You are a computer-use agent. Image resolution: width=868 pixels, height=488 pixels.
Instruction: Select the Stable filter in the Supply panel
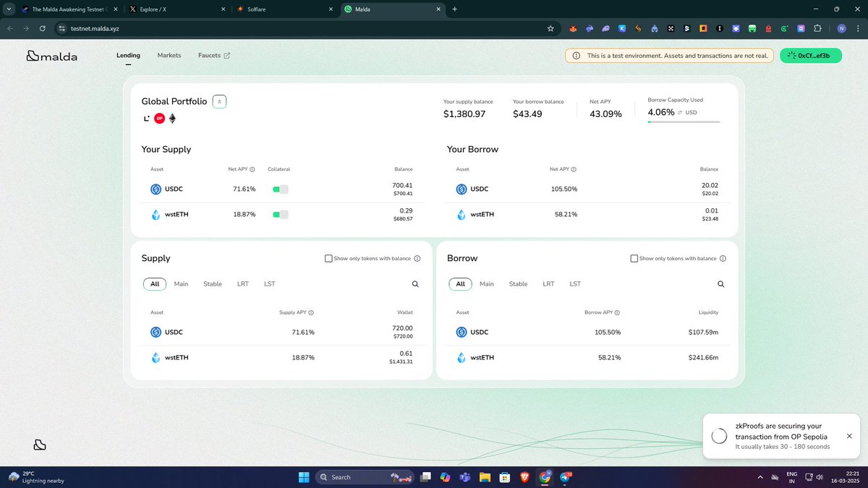point(213,284)
